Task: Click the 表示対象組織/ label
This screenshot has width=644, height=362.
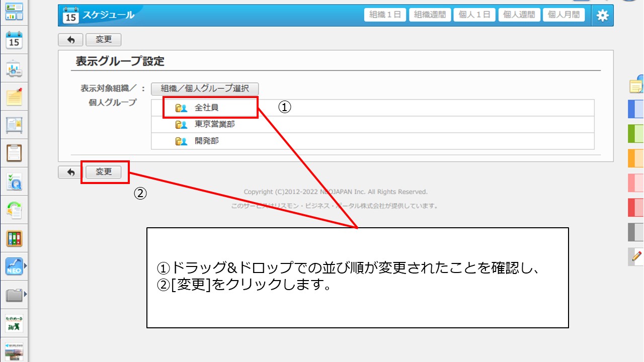Action: coord(110,88)
